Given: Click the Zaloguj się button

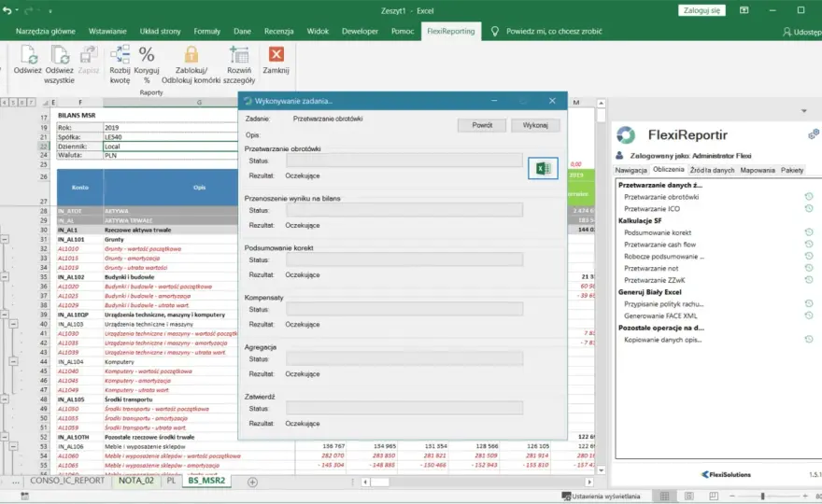Looking at the screenshot, I should point(702,10).
